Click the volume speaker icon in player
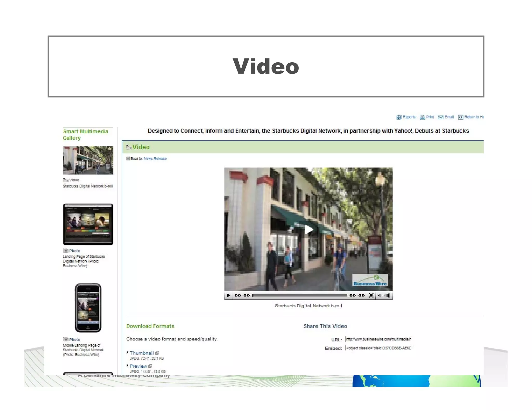Image resolution: width=532 pixels, height=411 pixels. 380,295
